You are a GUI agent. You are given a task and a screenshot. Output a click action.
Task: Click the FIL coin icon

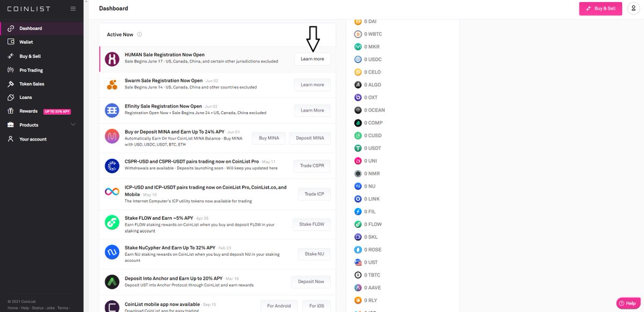coord(358,211)
